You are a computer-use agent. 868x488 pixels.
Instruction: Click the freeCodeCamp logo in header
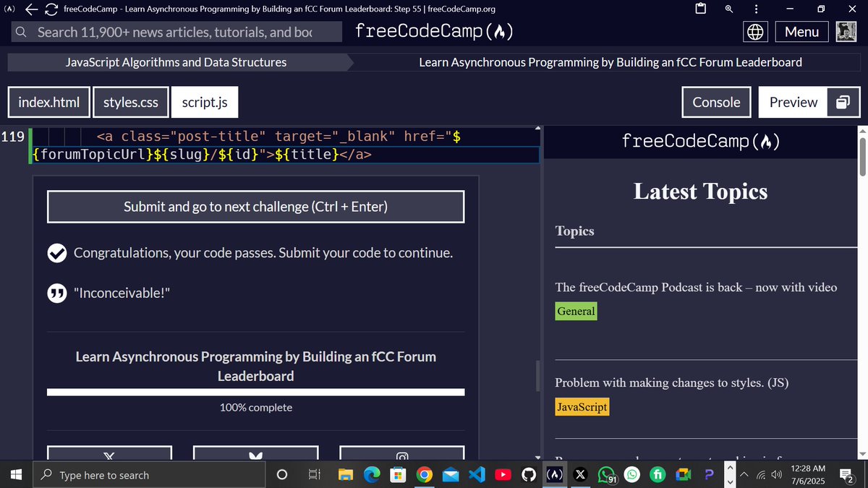click(435, 32)
